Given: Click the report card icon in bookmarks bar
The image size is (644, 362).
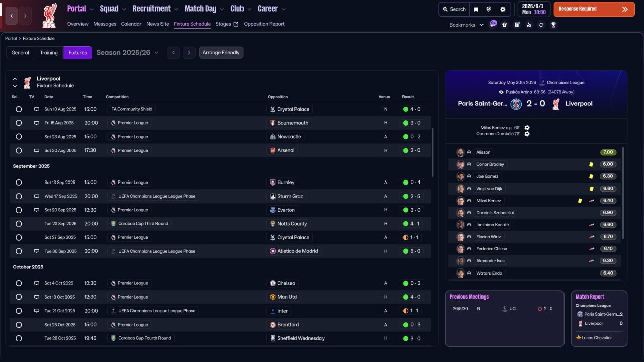Looking at the screenshot, I should [x=517, y=25].
